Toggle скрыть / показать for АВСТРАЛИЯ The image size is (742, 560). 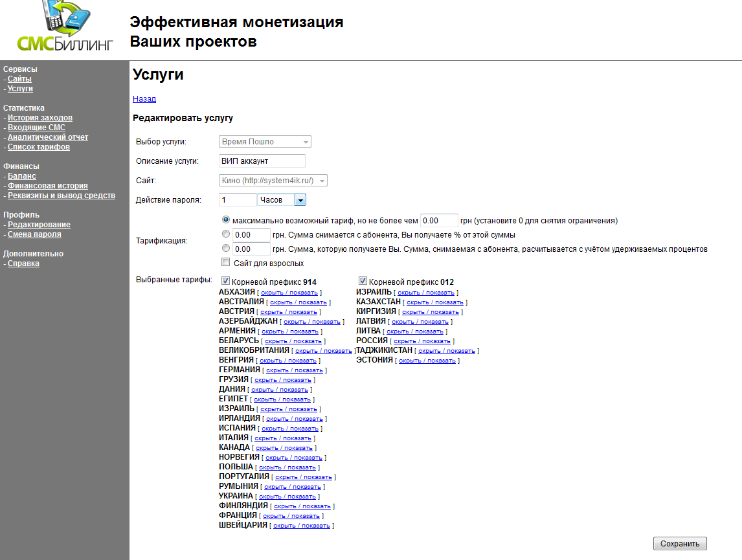[298, 302]
